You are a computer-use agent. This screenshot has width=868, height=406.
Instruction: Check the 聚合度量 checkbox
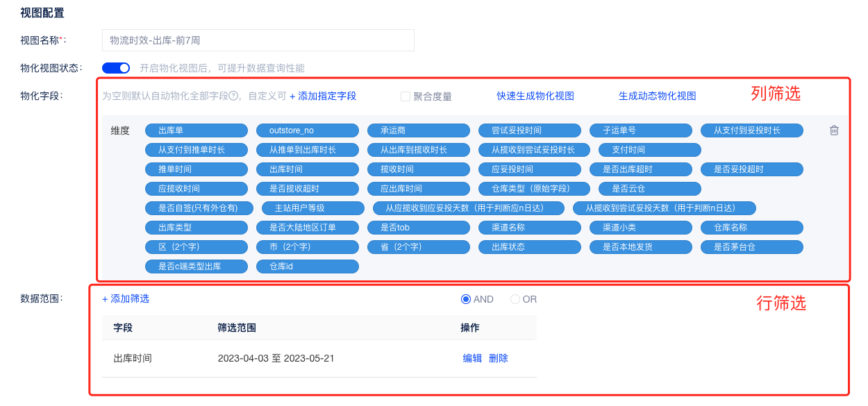406,96
